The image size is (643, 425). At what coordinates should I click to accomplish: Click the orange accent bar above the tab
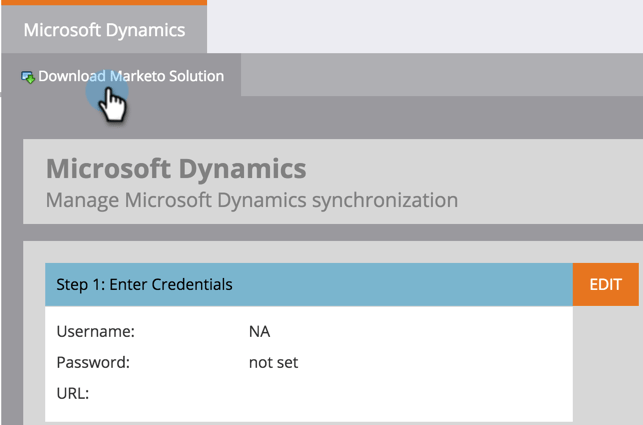104,3
